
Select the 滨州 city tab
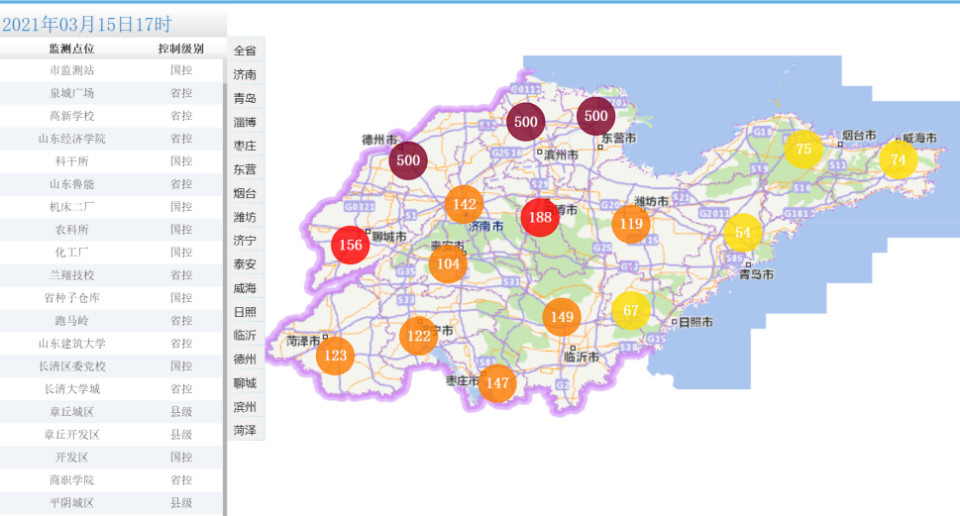[246, 407]
